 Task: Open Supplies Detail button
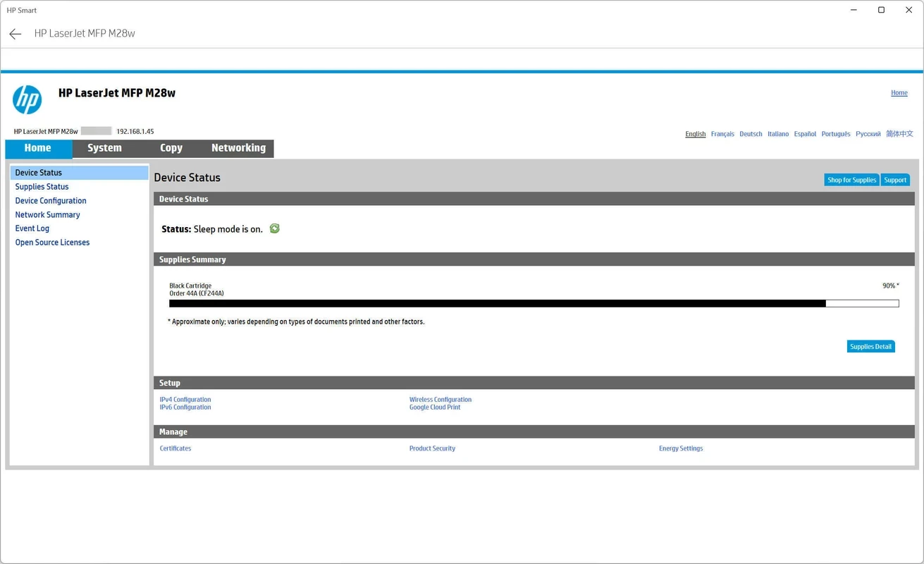pos(870,346)
